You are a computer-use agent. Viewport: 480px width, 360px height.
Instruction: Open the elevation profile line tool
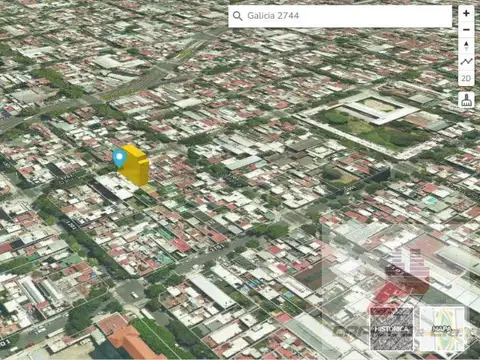point(466,62)
